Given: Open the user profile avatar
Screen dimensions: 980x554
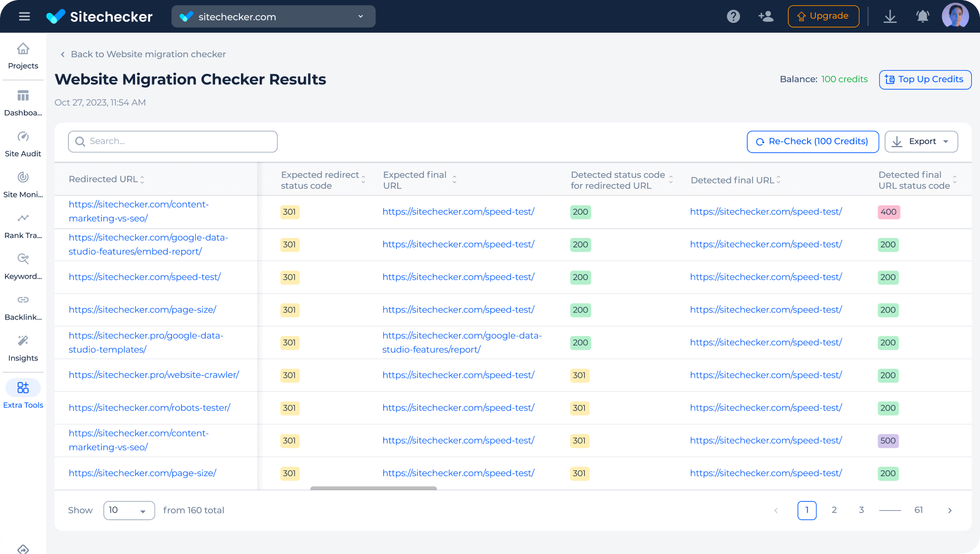Looking at the screenshot, I should [x=955, y=16].
